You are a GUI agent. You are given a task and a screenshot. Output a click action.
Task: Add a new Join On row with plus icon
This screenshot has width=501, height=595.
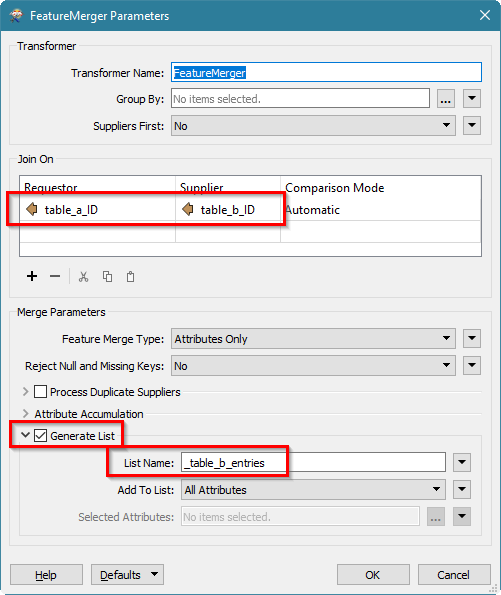32,276
